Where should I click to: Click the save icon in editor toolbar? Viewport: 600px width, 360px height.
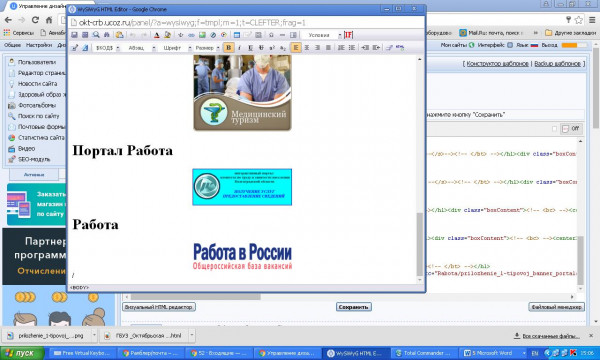(74, 35)
